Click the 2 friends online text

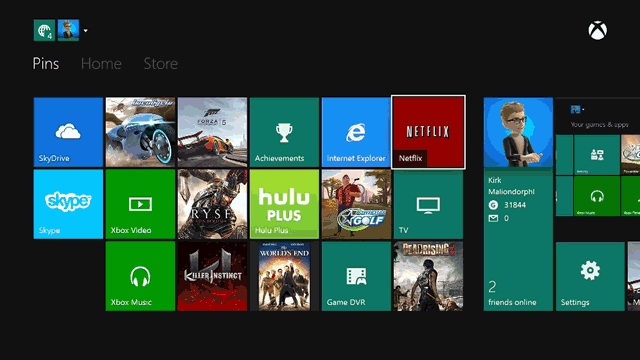click(x=512, y=293)
